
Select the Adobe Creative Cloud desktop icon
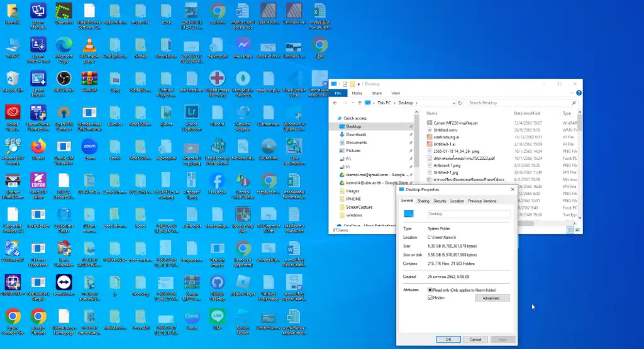tap(13, 118)
